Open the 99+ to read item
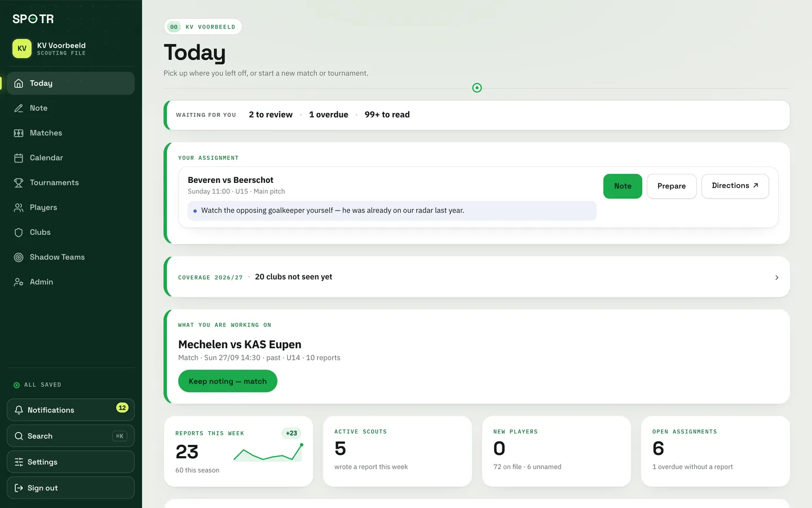 click(387, 115)
